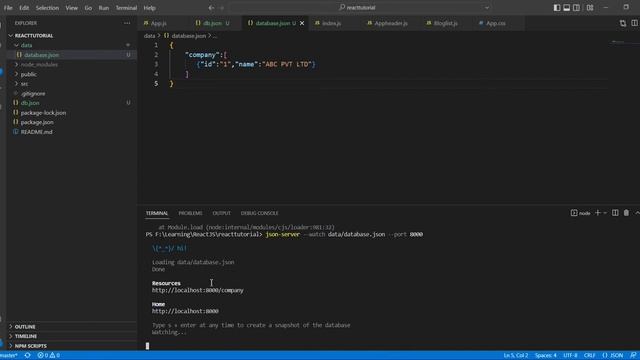Open the Run menu
This screenshot has width=640, height=360.
click(x=104, y=8)
